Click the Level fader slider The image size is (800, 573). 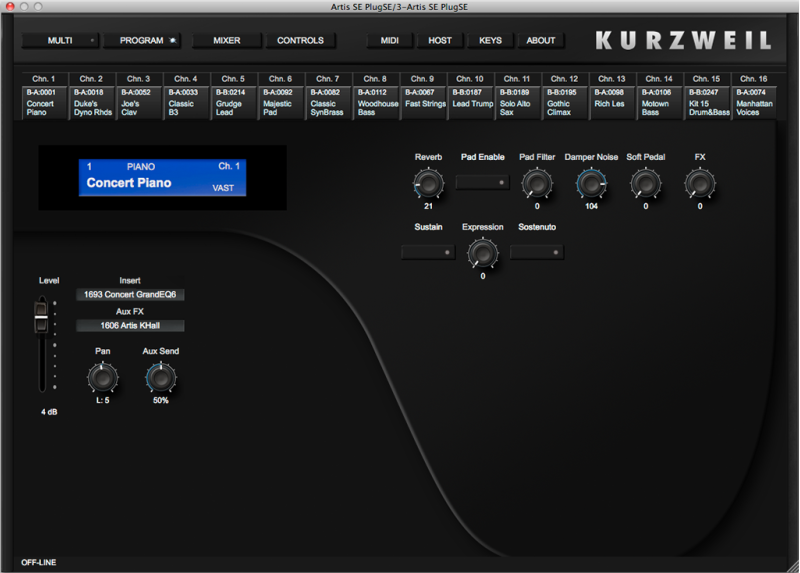click(x=42, y=318)
